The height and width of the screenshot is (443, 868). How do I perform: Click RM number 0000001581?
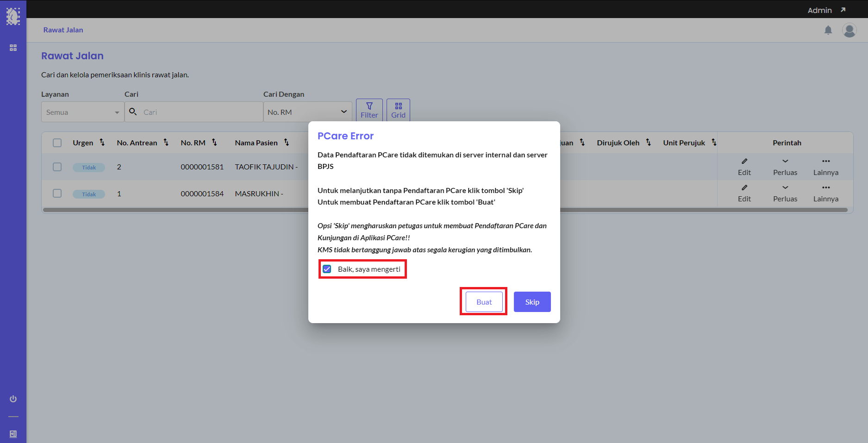pyautogui.click(x=202, y=167)
